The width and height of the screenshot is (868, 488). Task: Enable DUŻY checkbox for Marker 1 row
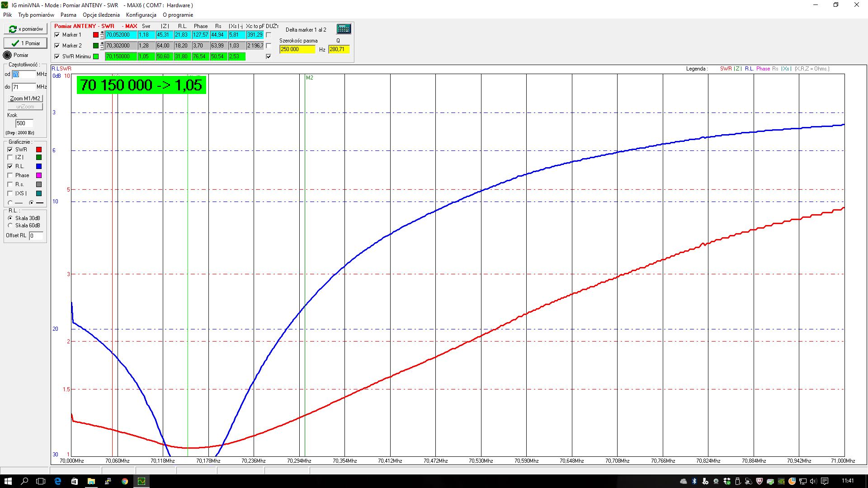click(269, 35)
